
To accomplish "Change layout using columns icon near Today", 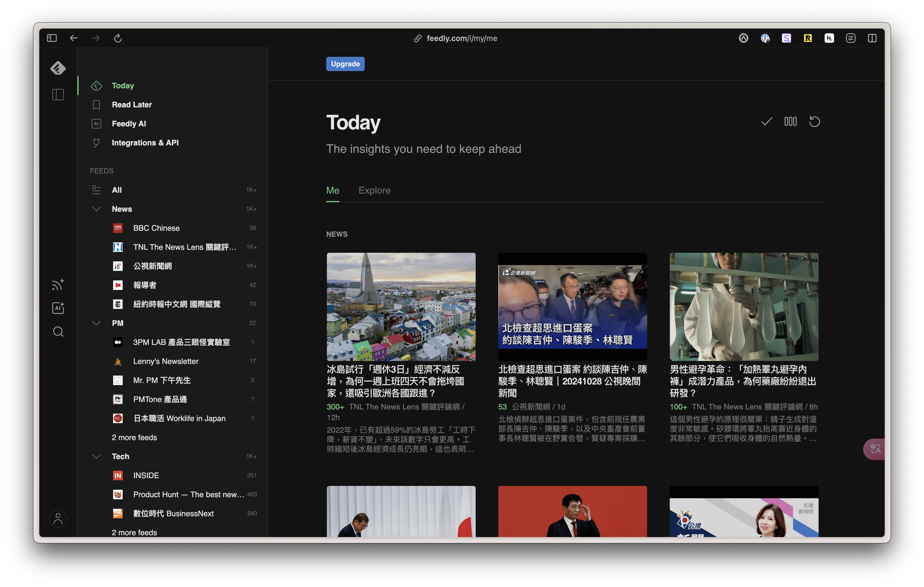I will click(x=790, y=122).
